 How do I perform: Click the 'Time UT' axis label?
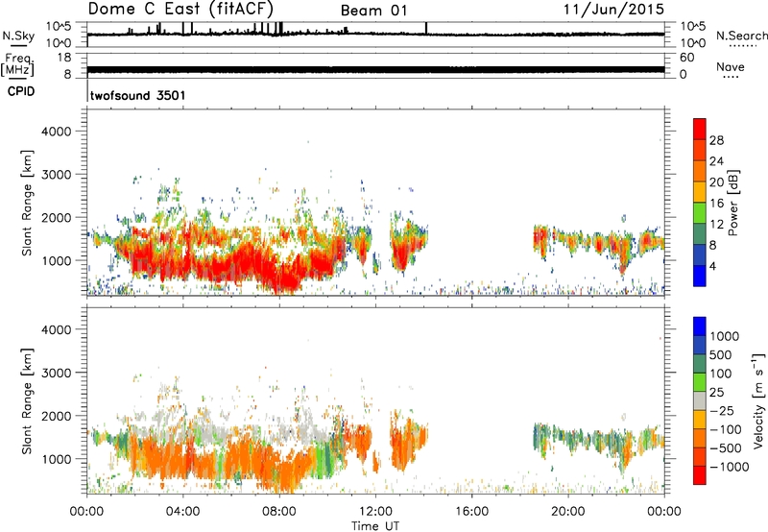tap(375, 526)
